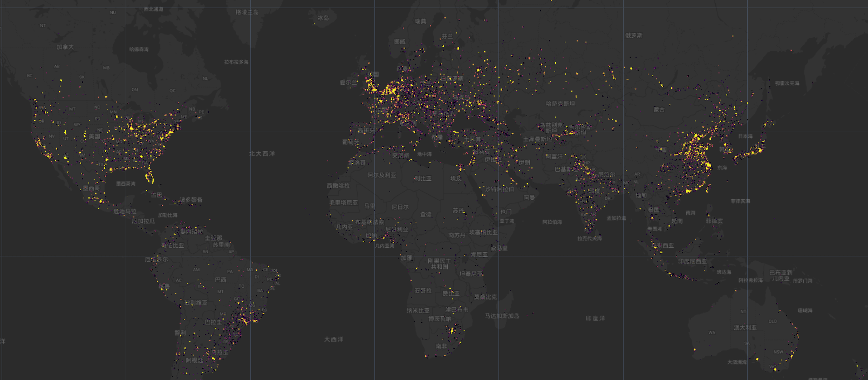Click the 阿尔及利亚 label
Image resolution: width=868 pixels, height=380 pixels.
click(x=382, y=175)
